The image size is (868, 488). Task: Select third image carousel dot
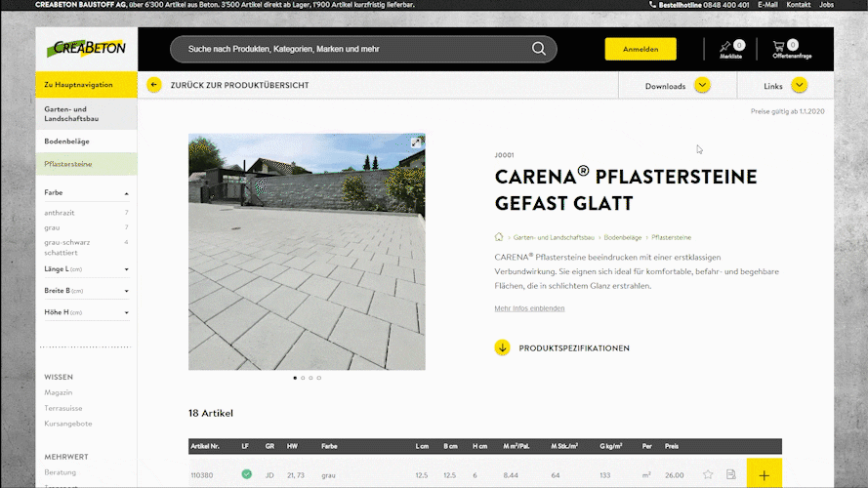[310, 378]
